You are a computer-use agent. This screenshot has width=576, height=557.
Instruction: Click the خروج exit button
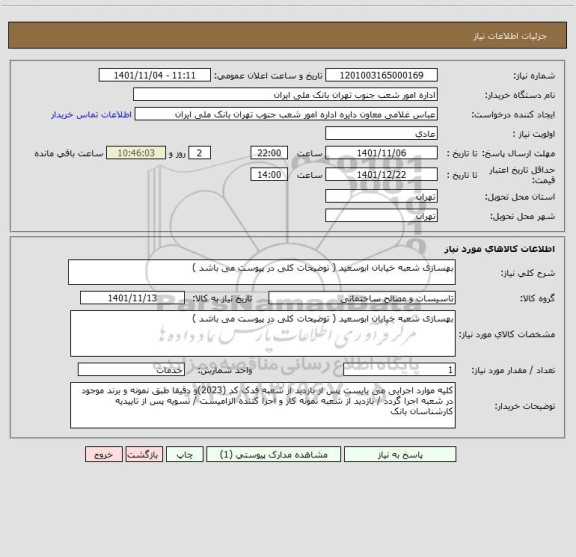click(104, 454)
